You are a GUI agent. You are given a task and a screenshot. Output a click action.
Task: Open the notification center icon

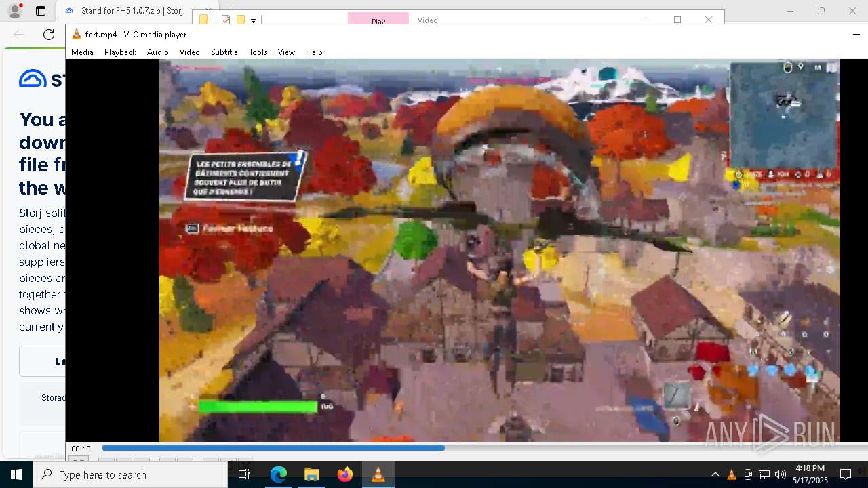tap(846, 474)
